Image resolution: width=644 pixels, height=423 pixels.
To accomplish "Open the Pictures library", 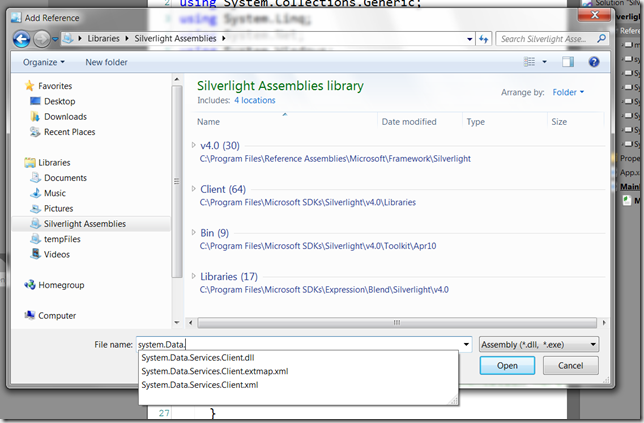I will coord(58,209).
